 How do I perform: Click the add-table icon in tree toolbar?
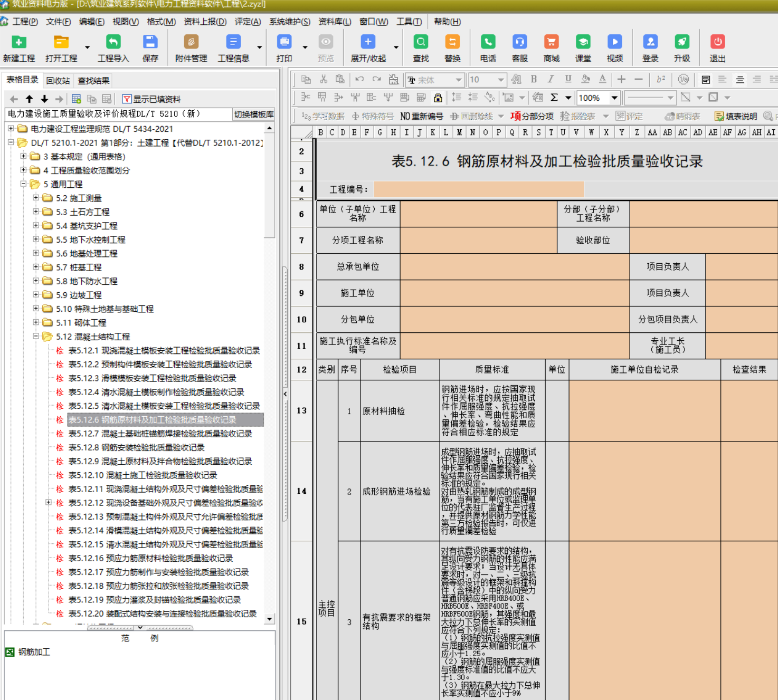(x=76, y=99)
